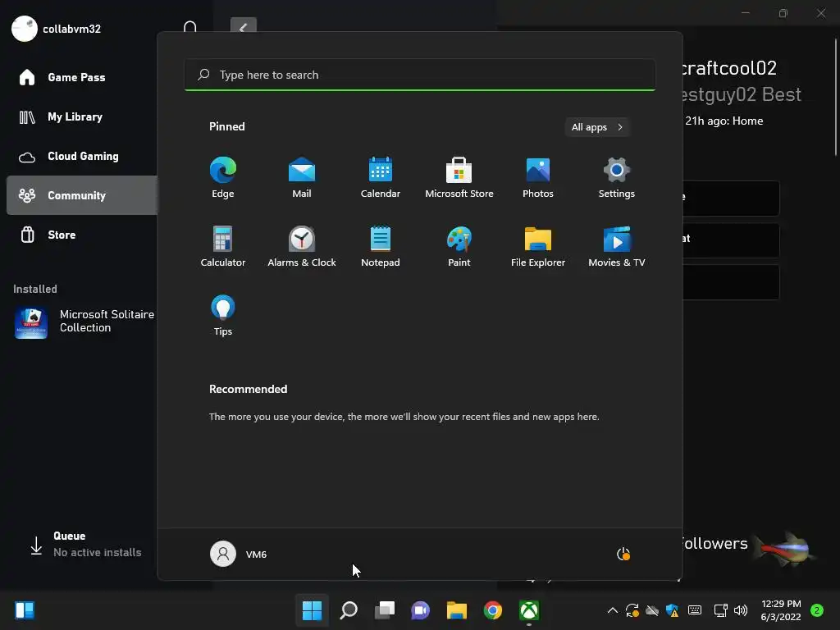Open touch keyboard tray icon

pos(695,610)
